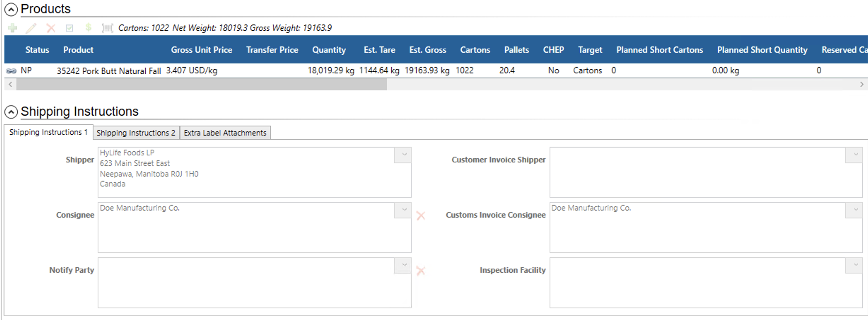Open the Shipper dropdown arrow
The height and width of the screenshot is (320, 868).
(x=404, y=155)
